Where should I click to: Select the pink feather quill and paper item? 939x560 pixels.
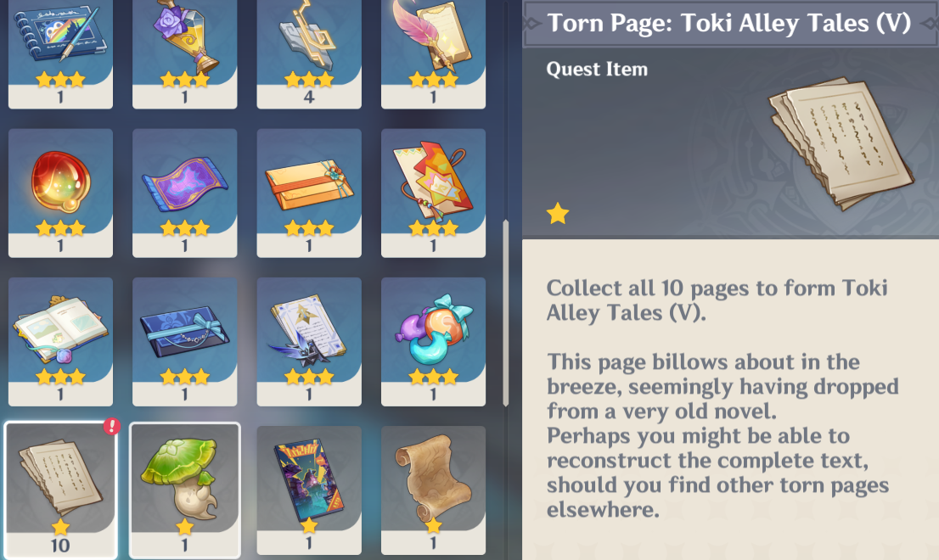[x=433, y=53]
